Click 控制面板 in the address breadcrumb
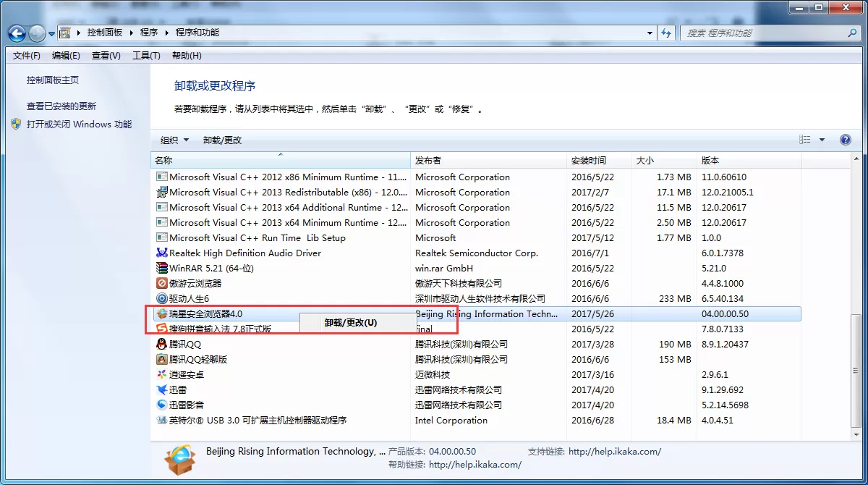Screen dimensions: 868x485 point(105,33)
